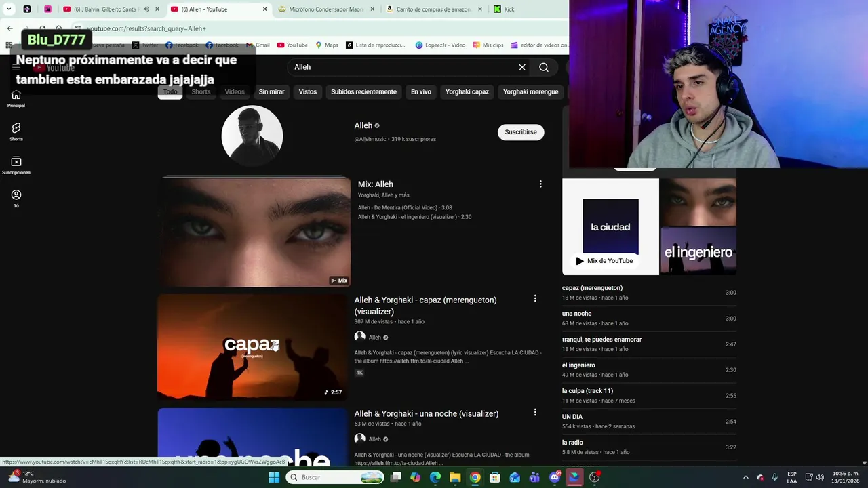Select the Shorts filter chip
868x488 pixels.
(x=201, y=91)
